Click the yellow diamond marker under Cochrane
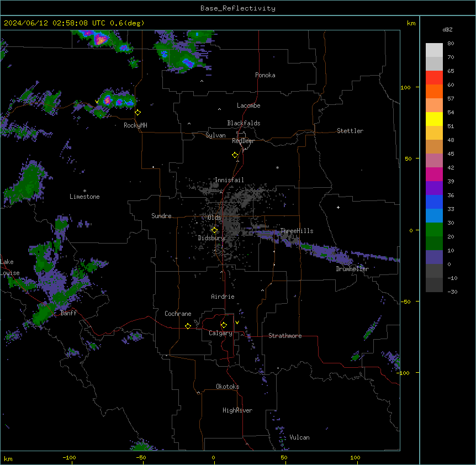This screenshot has height=465, width=476. tap(188, 326)
